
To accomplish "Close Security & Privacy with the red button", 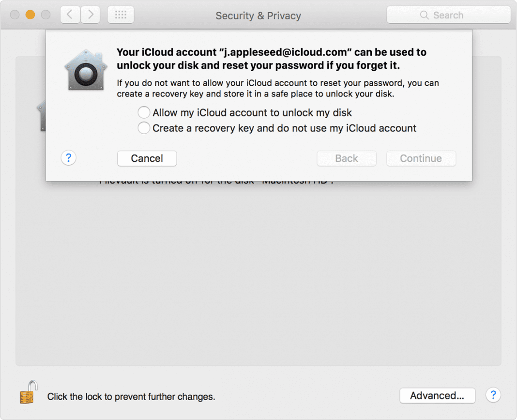I will [x=15, y=15].
